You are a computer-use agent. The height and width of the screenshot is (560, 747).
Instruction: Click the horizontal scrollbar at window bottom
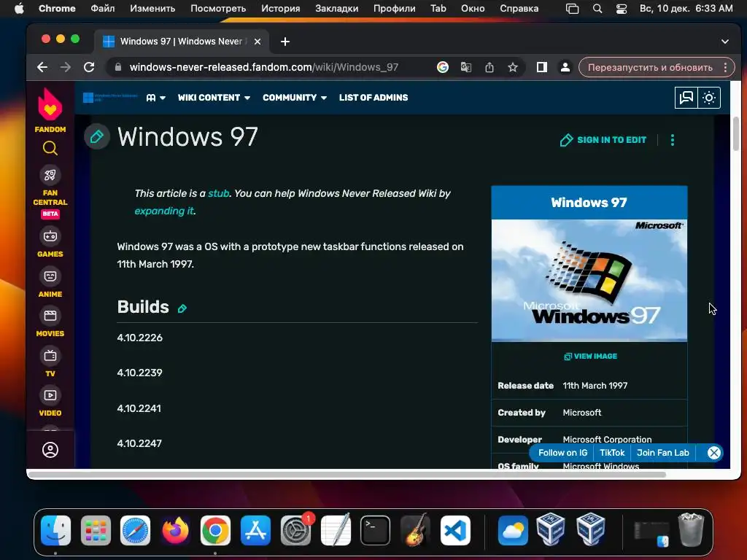click(x=347, y=475)
